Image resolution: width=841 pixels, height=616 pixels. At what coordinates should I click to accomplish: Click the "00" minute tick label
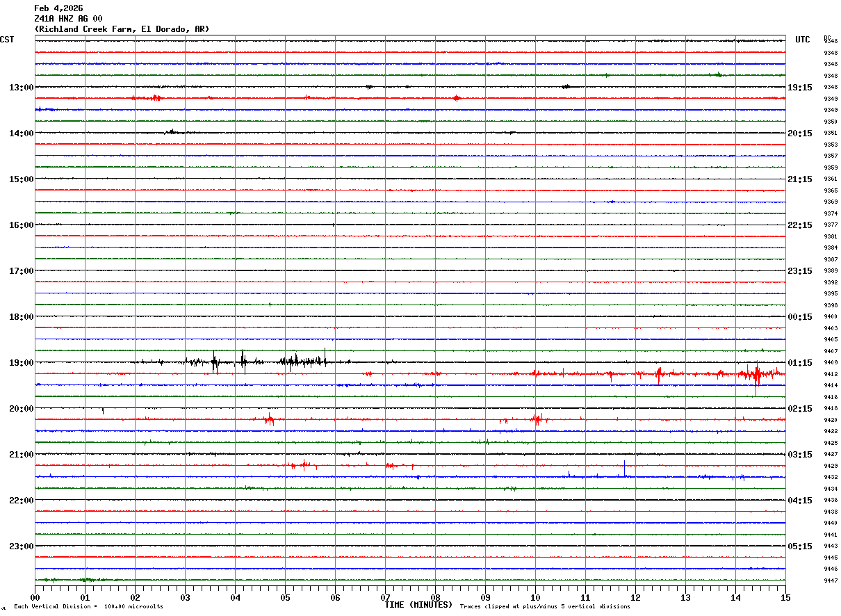[x=35, y=597]
